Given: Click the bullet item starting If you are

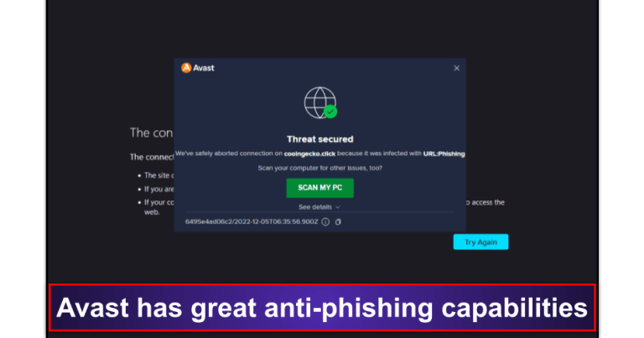Looking at the screenshot, I should coord(158,189).
